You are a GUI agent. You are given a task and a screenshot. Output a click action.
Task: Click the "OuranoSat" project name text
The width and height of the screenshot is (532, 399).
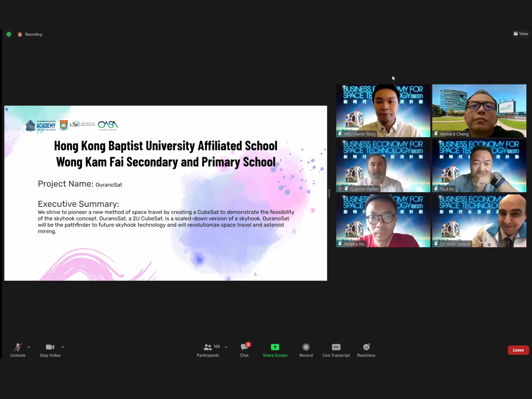[109, 185]
